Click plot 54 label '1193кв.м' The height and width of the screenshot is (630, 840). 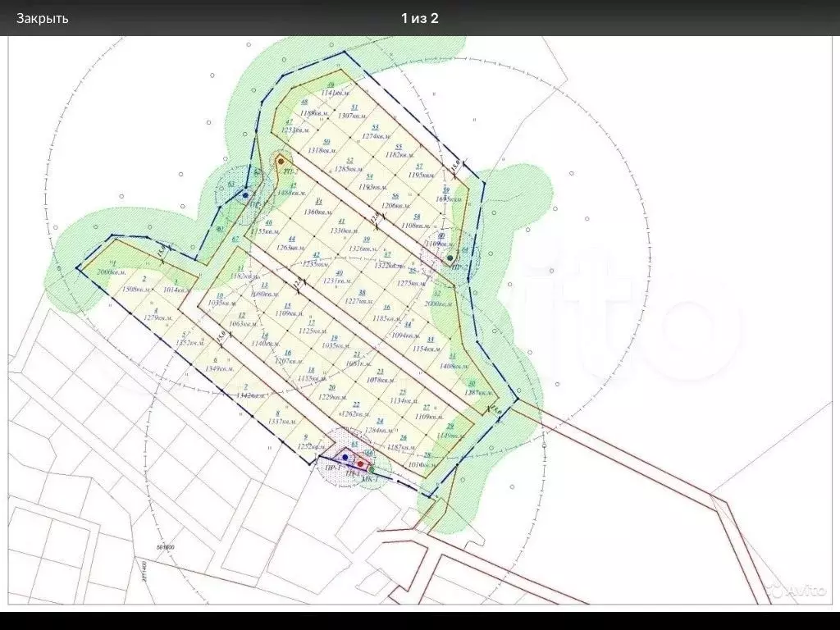373,187
